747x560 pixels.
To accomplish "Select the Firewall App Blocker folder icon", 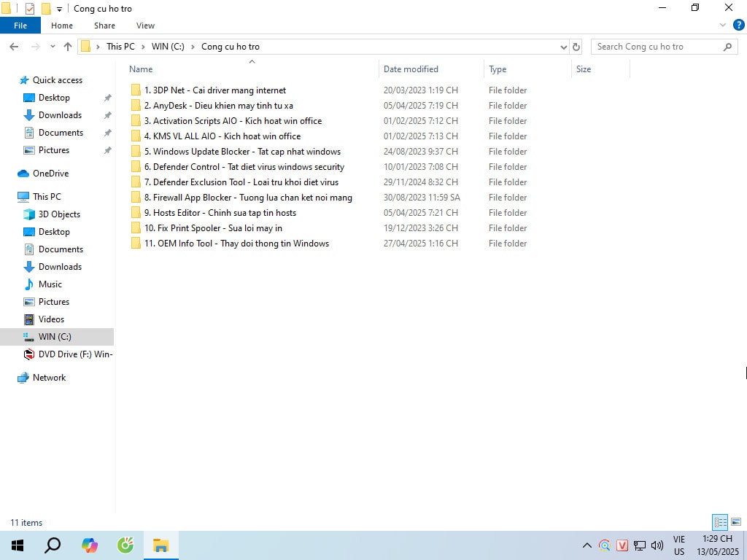I will click(x=136, y=197).
